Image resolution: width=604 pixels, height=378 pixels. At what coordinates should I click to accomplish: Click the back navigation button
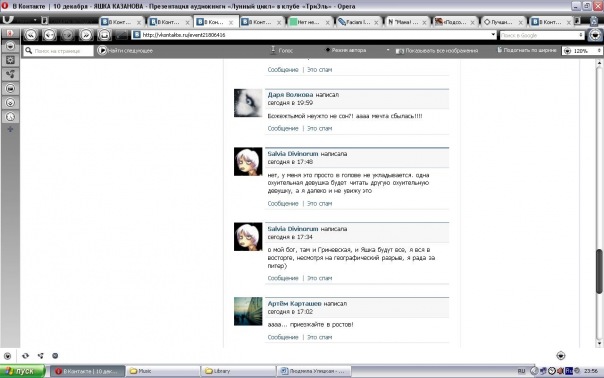click(49, 35)
